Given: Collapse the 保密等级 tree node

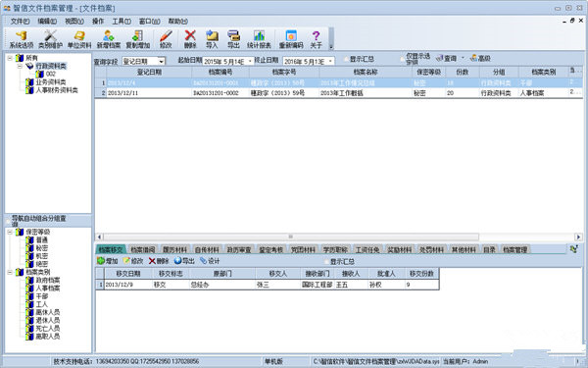Looking at the screenshot, I should coord(10,232).
